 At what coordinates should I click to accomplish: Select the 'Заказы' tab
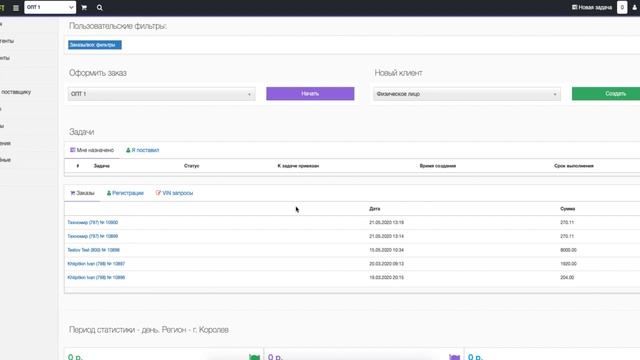[82, 193]
